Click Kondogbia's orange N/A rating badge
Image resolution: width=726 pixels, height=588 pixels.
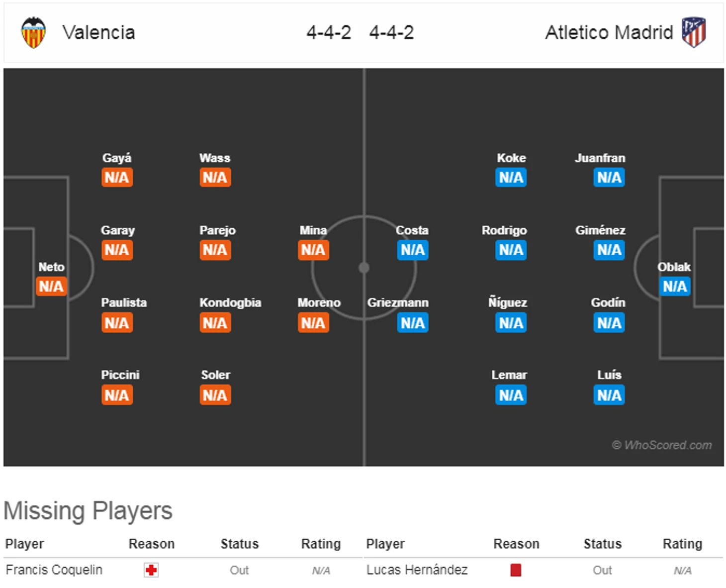click(x=215, y=323)
